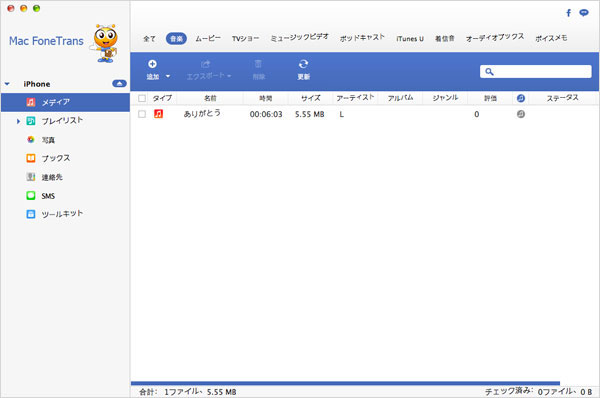The width and height of the screenshot is (600, 398).
Task: Sort by the 評価 column header
Action: coord(490,98)
